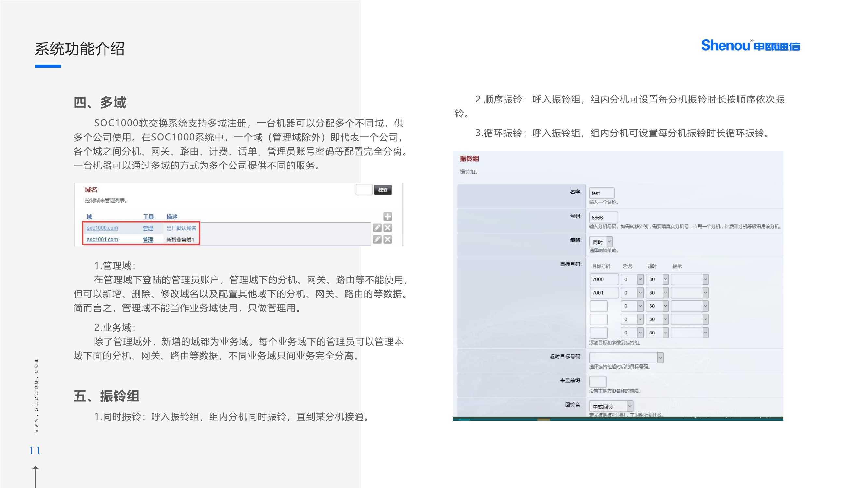Open the soc1001.com domain link
The height and width of the screenshot is (488, 868).
(x=102, y=239)
